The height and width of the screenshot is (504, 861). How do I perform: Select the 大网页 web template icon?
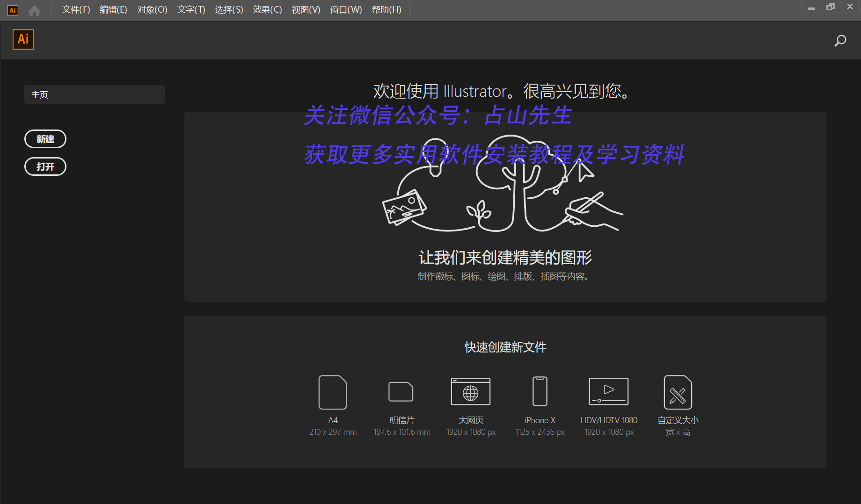coord(470,392)
